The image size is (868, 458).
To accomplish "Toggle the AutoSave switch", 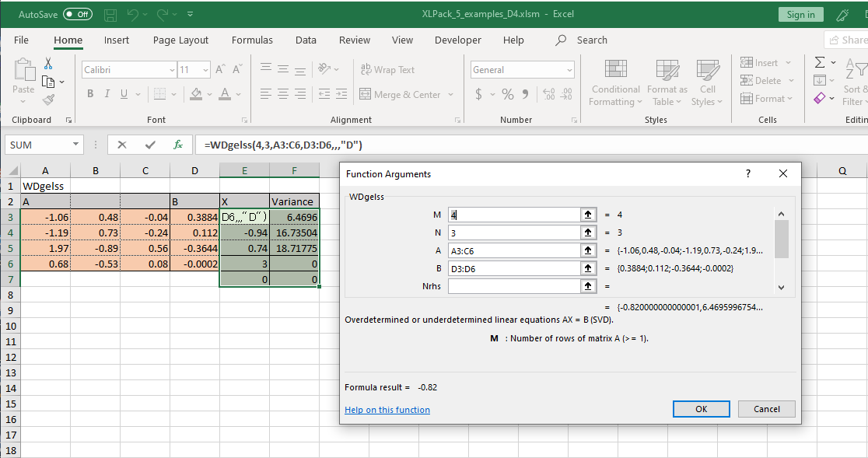I will tap(78, 14).
